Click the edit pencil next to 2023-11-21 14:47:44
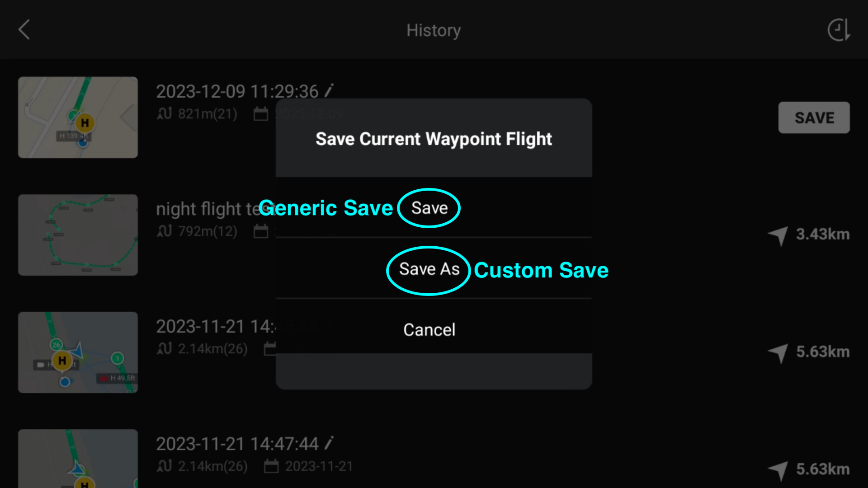This screenshot has height=488, width=868. pos(329,443)
